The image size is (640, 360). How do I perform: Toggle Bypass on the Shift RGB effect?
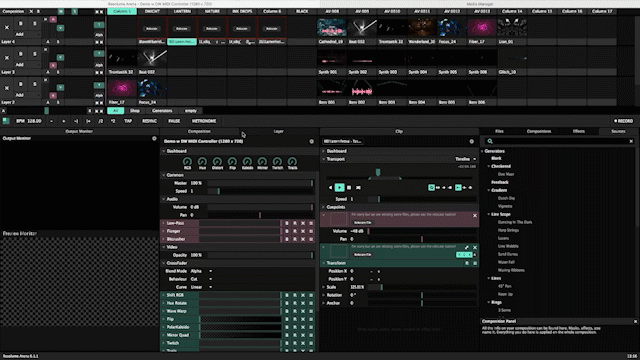pyautogui.click(x=287, y=295)
